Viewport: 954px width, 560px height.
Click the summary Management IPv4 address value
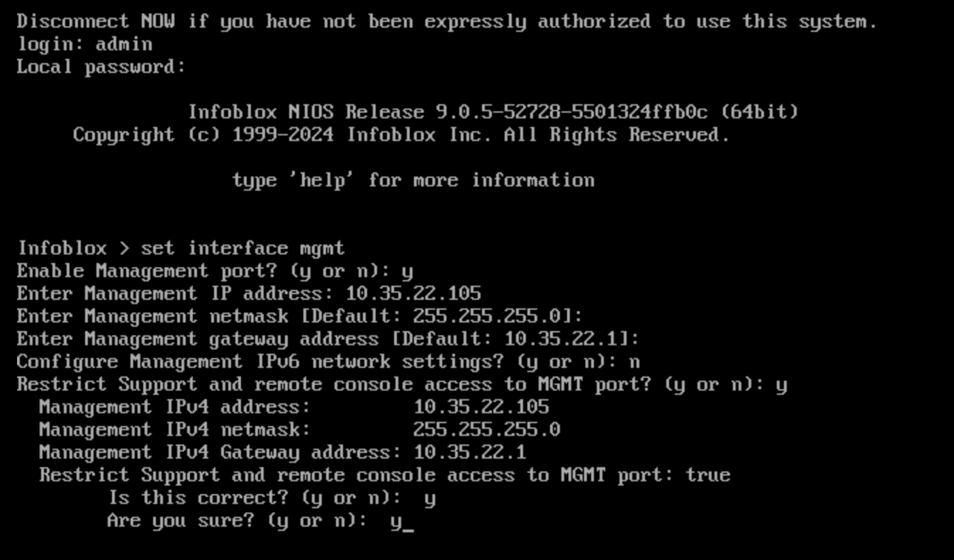(481, 407)
